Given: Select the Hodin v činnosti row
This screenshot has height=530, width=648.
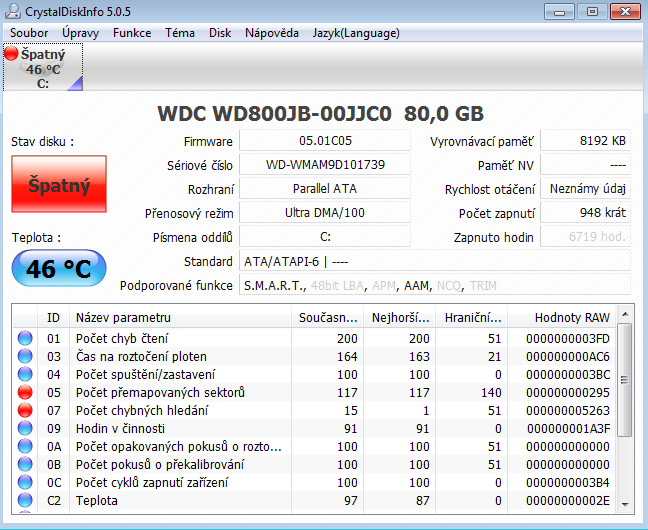Looking at the screenshot, I should click(x=314, y=428).
